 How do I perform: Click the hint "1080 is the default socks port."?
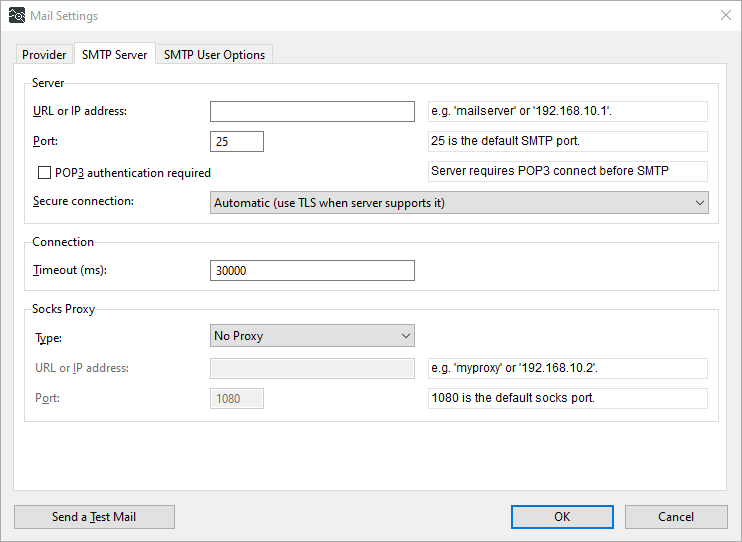pos(513,398)
